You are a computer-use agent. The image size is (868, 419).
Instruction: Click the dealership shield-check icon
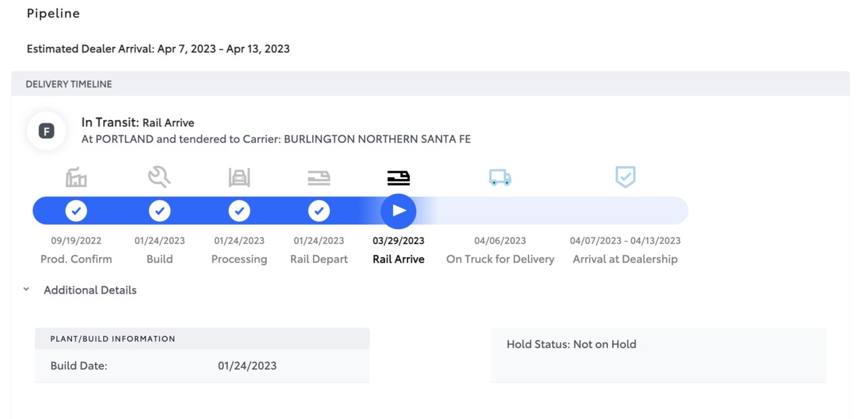point(625,177)
